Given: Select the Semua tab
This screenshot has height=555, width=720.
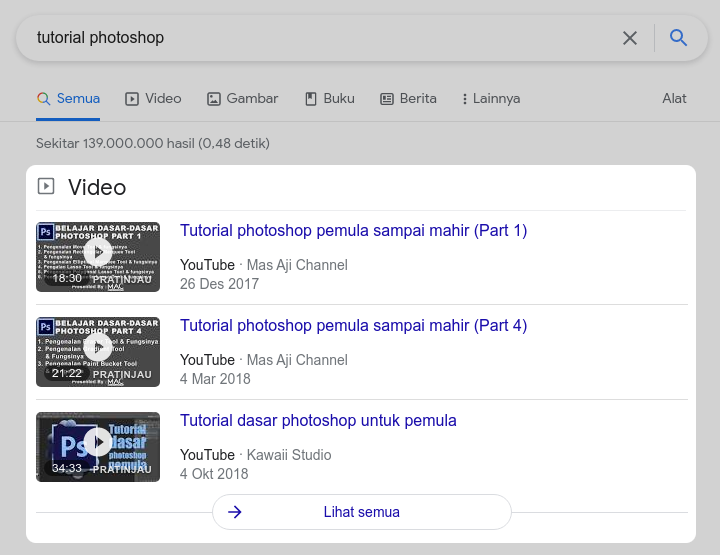Looking at the screenshot, I should [68, 99].
